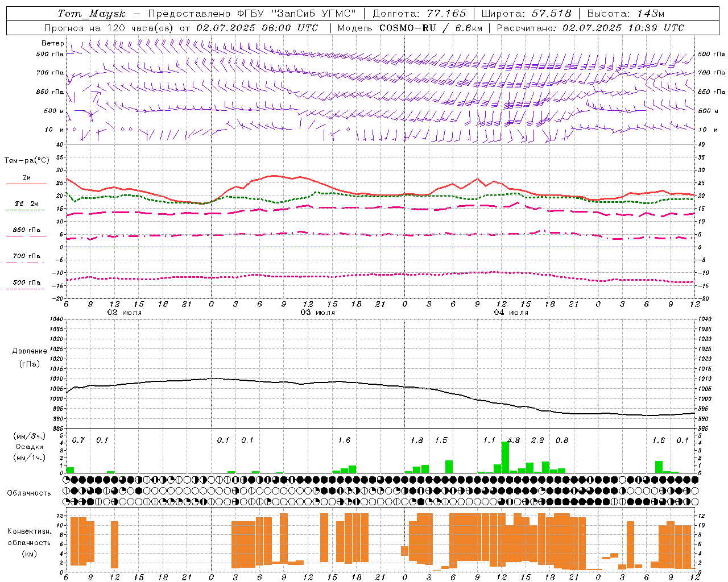728x582 pixels.
Task: Select the 2м temperature legend entry
Action: (x=27, y=178)
